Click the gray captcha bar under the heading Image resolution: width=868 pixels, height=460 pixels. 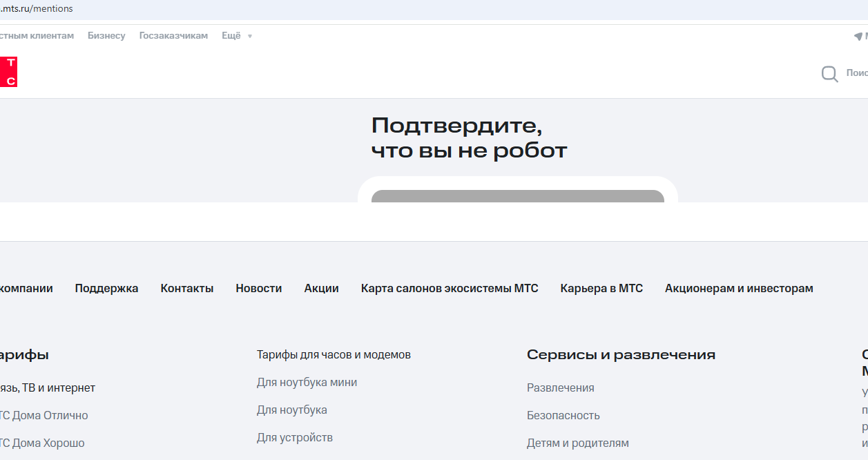[x=517, y=196]
